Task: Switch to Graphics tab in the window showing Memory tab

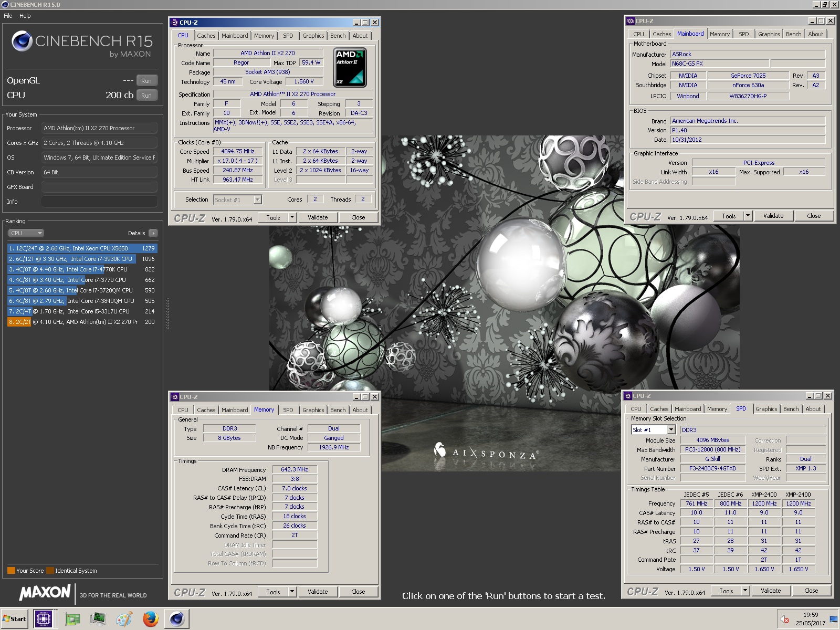Action: point(313,410)
